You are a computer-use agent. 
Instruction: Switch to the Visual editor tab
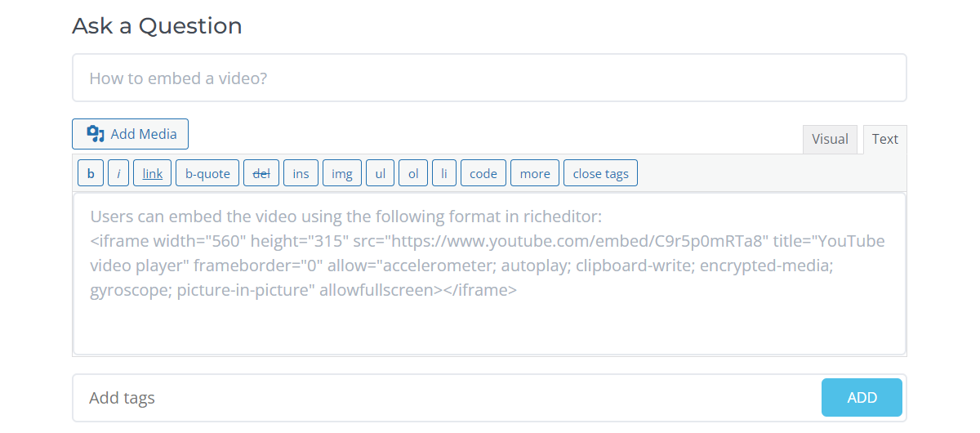(830, 140)
